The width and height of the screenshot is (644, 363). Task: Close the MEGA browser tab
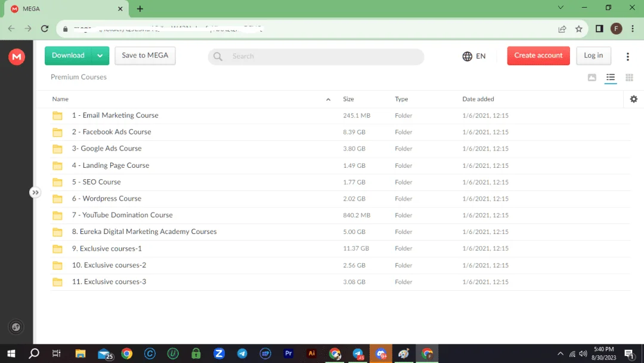coord(120,8)
